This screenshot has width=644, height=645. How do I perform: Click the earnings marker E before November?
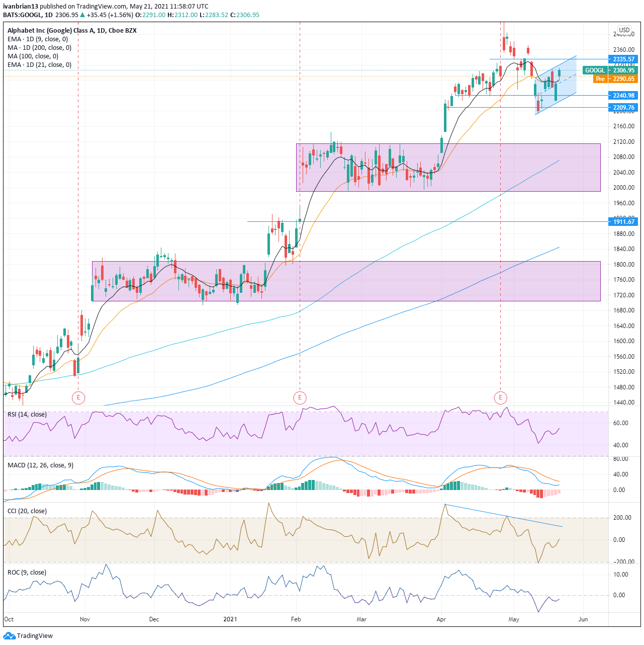[78, 398]
